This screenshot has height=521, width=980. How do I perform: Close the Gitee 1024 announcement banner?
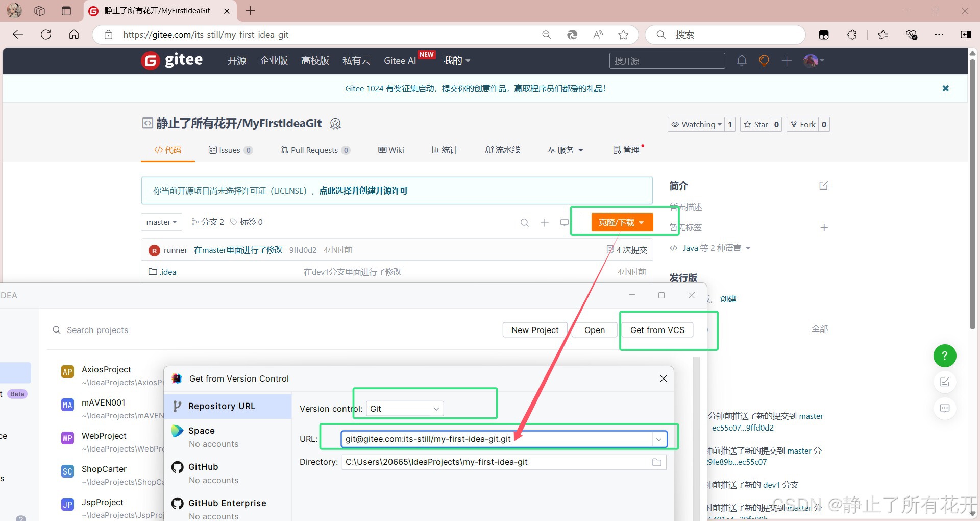(x=945, y=88)
